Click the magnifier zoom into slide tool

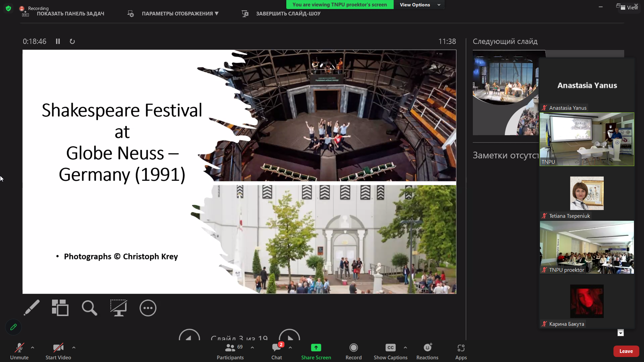tap(89, 308)
